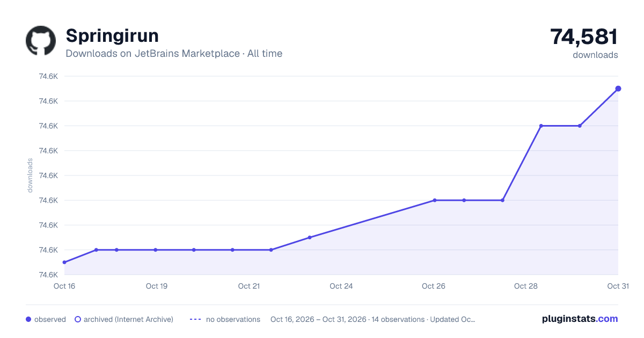Click the dashed 'no observations' legend line
Screen dimensions: 644x338
(x=195, y=319)
